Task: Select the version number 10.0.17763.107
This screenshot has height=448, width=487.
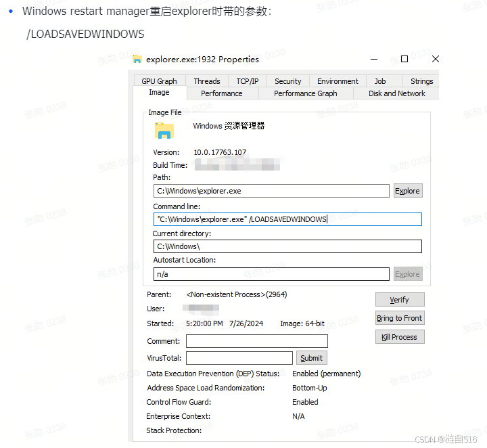Action: coord(220,152)
